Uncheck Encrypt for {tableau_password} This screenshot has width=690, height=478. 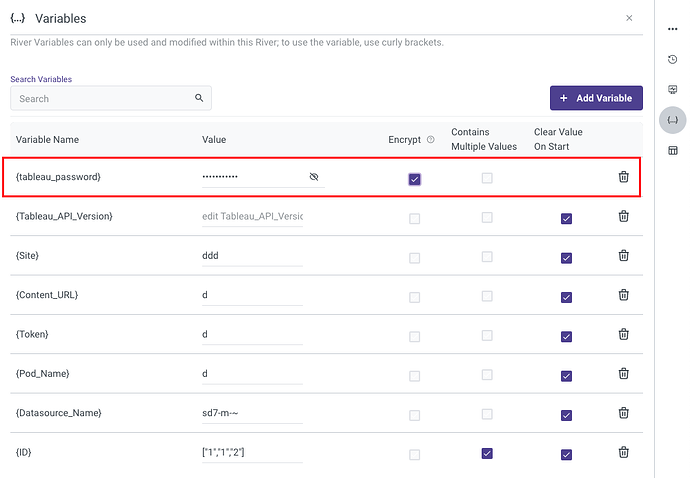pyautogui.click(x=414, y=179)
